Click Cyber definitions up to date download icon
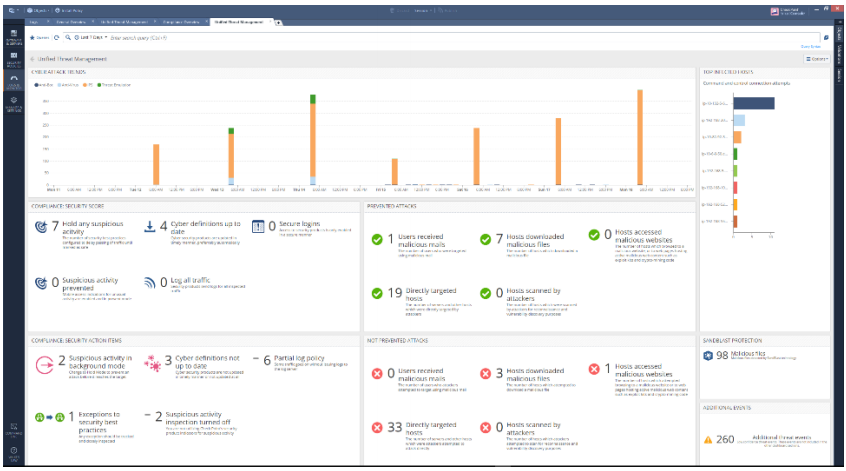This screenshot has width=846, height=471. click(149, 227)
